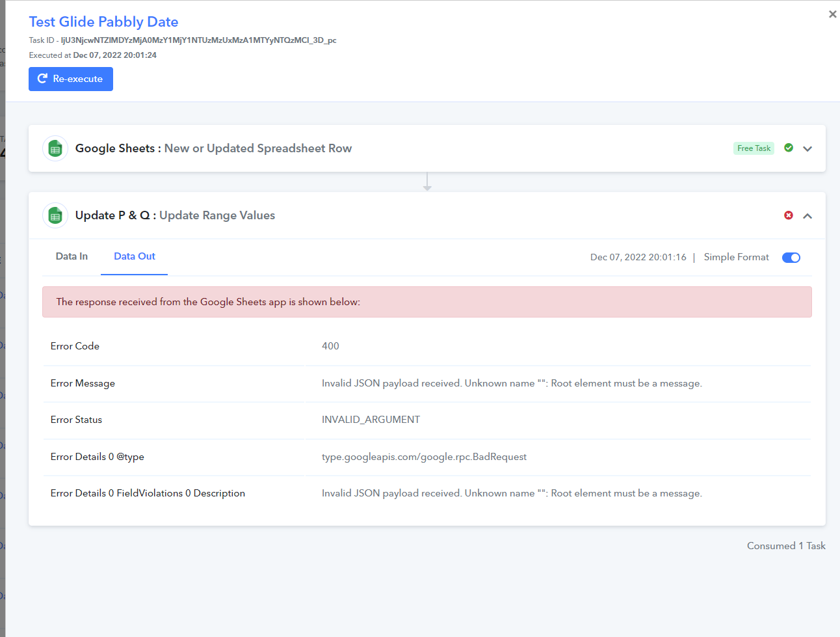Click the response received red alert banner
The width and height of the screenshot is (840, 637).
[x=427, y=302]
